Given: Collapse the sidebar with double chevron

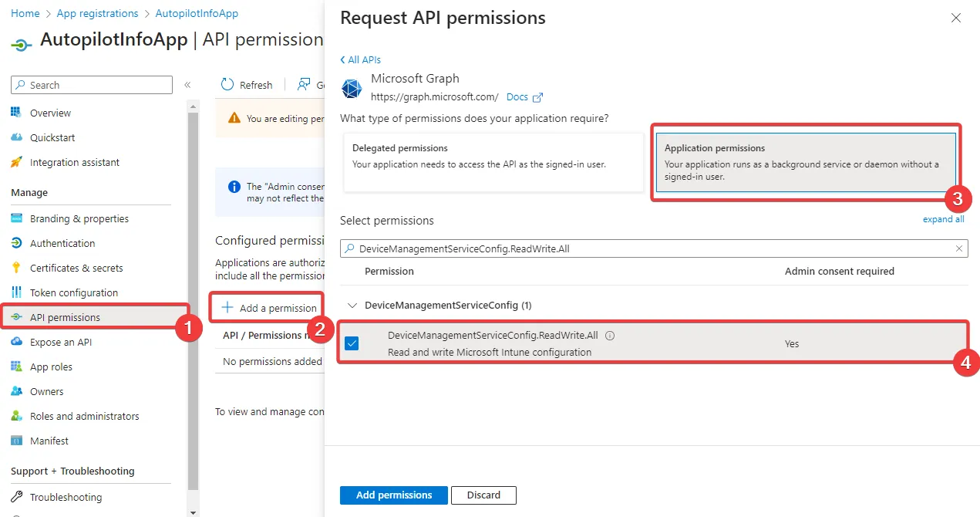Looking at the screenshot, I should [187, 85].
